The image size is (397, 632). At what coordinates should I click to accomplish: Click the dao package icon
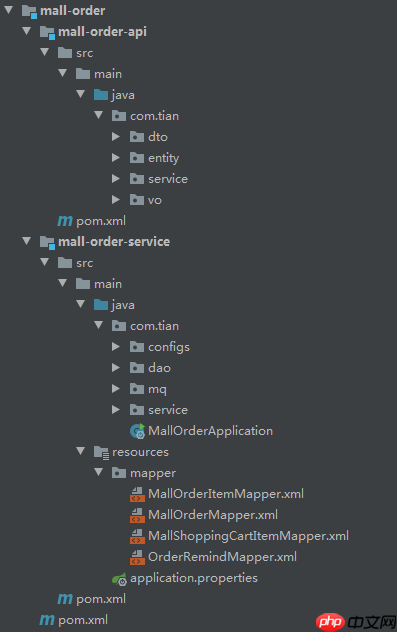[x=137, y=368]
